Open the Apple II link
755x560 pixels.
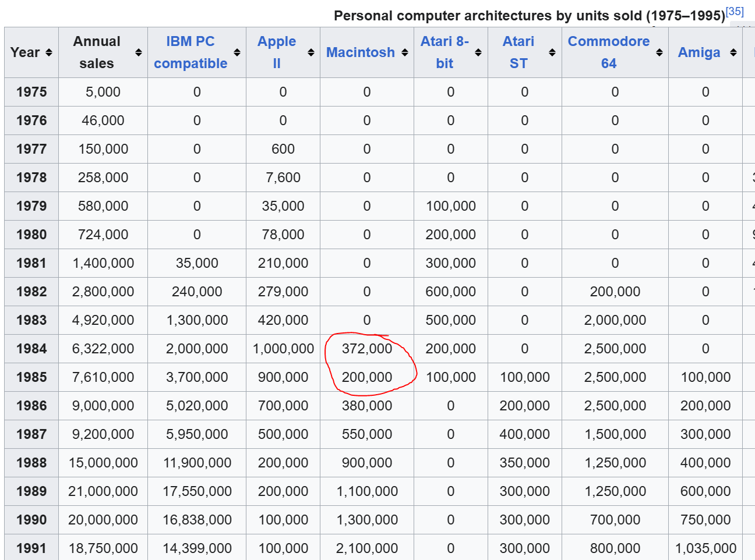[277, 52]
